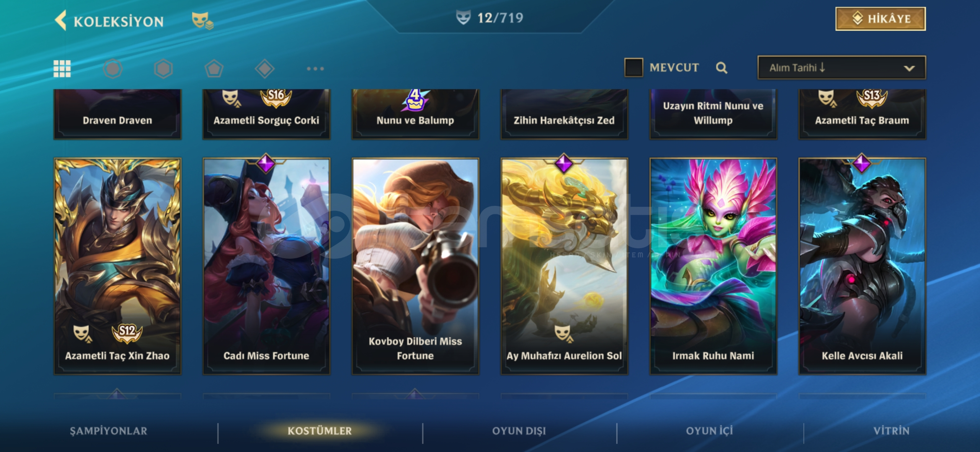Viewport: 980px width, 452px height.
Task: Select the Irmak Ruhu Nami skin card
Action: point(713,266)
